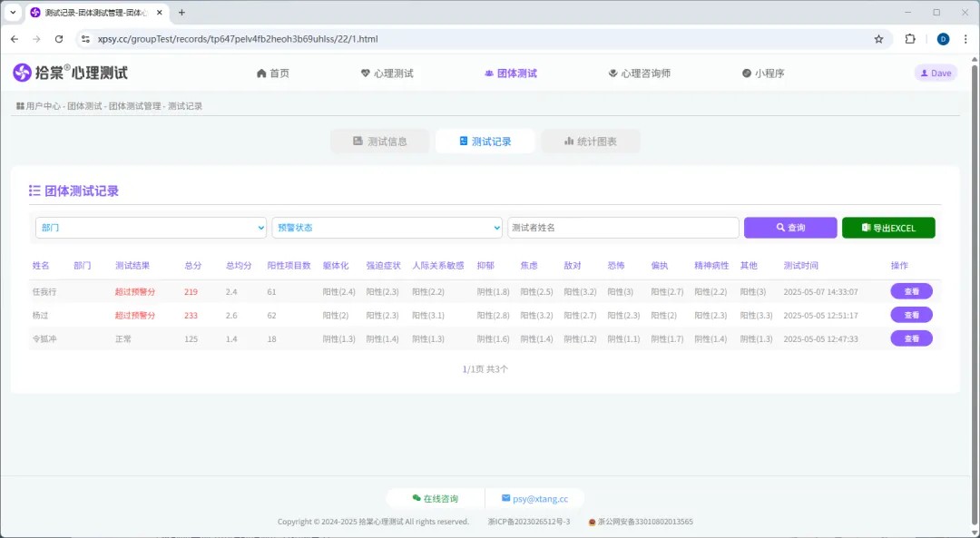Screen dimensions: 980x538
Task: Click the name cell 任我行
Action: click(44, 292)
